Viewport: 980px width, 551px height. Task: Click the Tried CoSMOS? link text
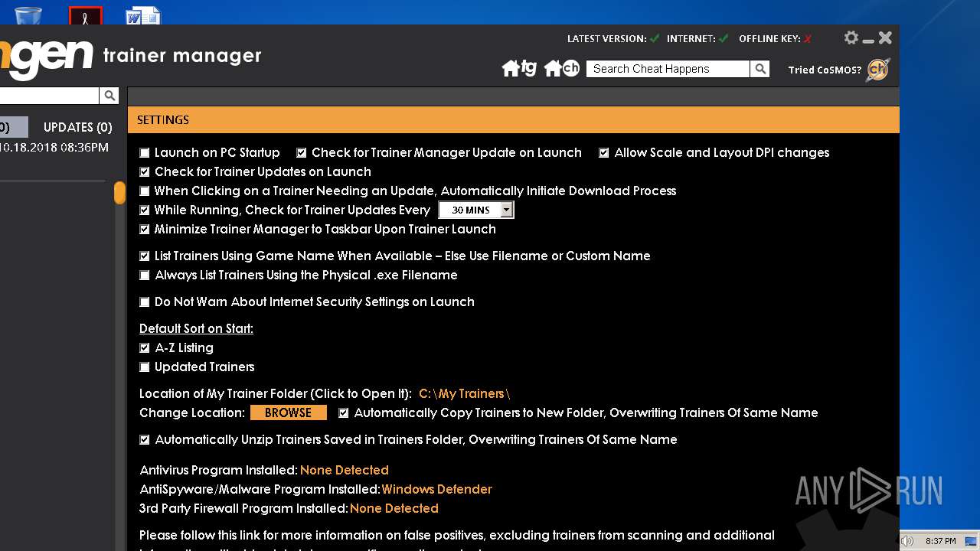click(825, 70)
